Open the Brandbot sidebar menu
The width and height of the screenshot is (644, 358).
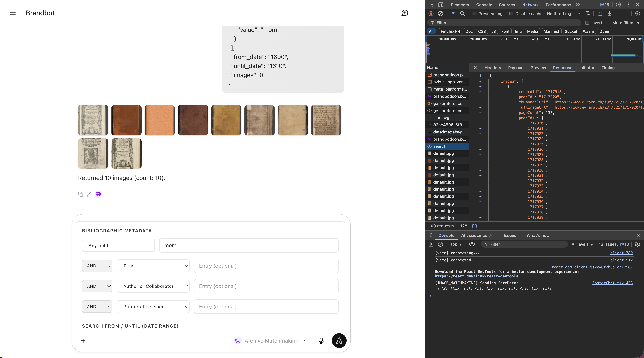point(13,13)
